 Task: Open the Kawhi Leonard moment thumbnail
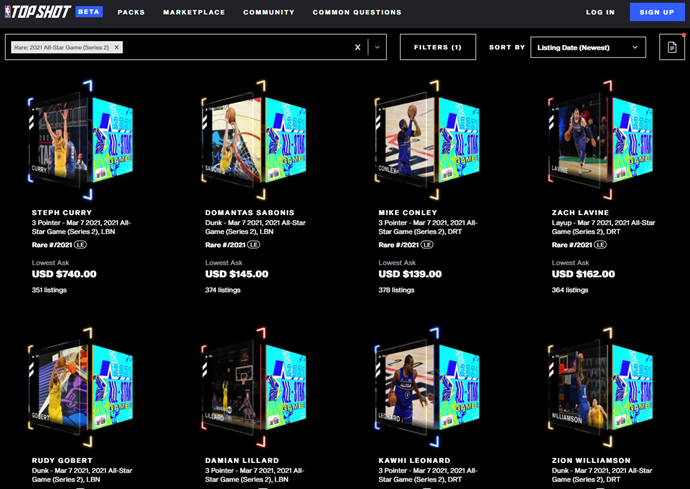click(429, 387)
